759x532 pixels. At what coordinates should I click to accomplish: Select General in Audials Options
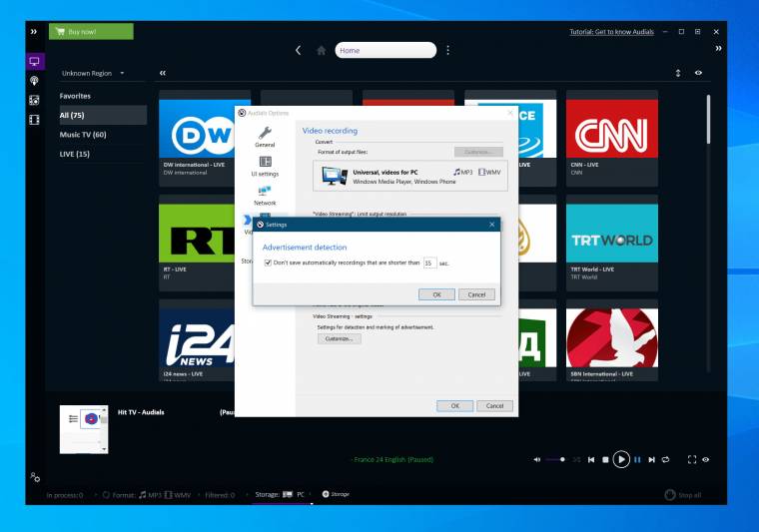tap(265, 137)
